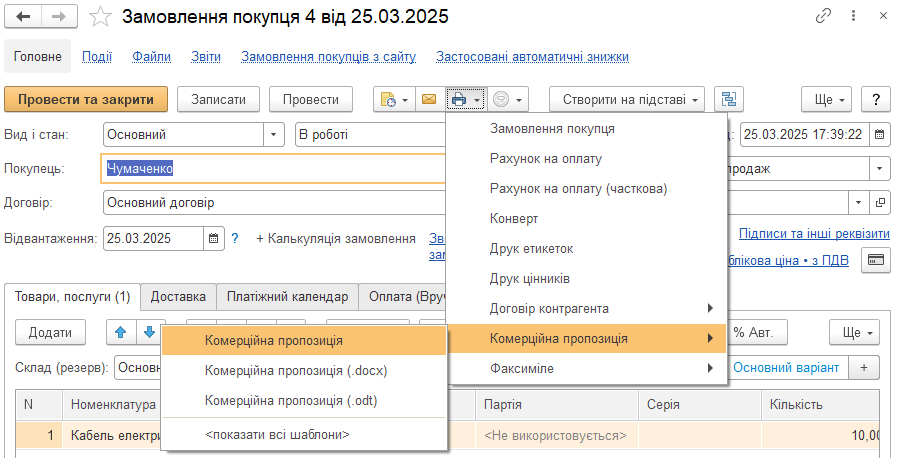Click the В роботі status field
This screenshot has width=897, height=458.
(371, 135)
